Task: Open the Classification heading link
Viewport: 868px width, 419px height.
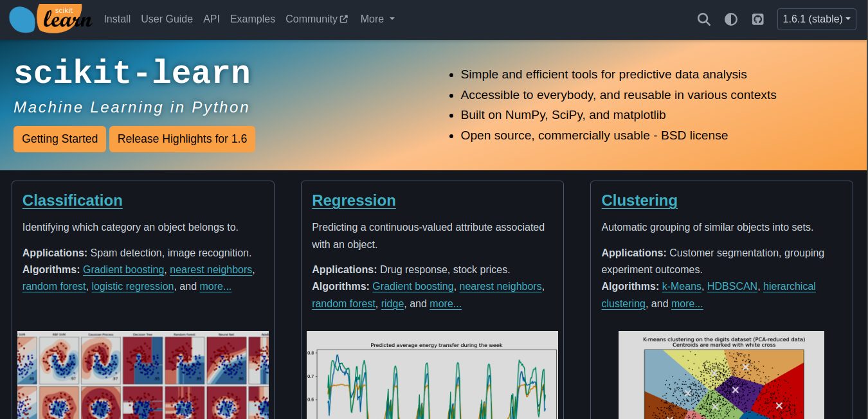Action: click(73, 201)
